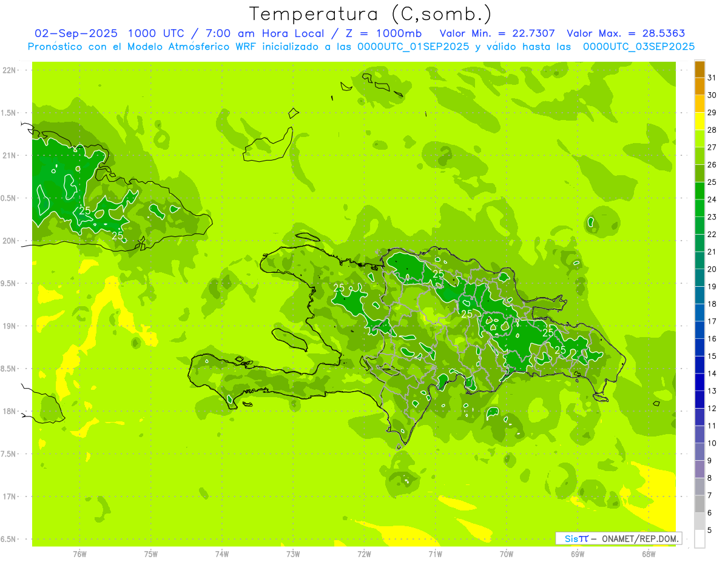This screenshot has width=728, height=562.
Task: Pick the teal legend swatch between 19 and 20
Action: coord(699,278)
